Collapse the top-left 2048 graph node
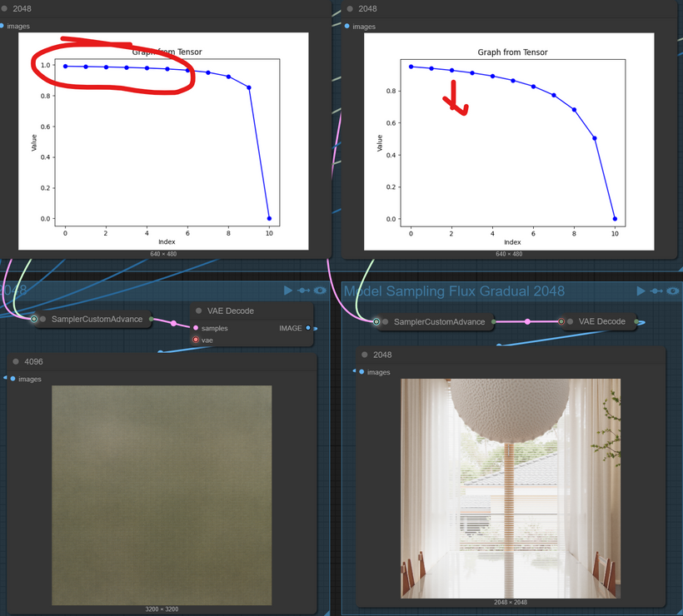The image size is (683, 616). click(4, 8)
